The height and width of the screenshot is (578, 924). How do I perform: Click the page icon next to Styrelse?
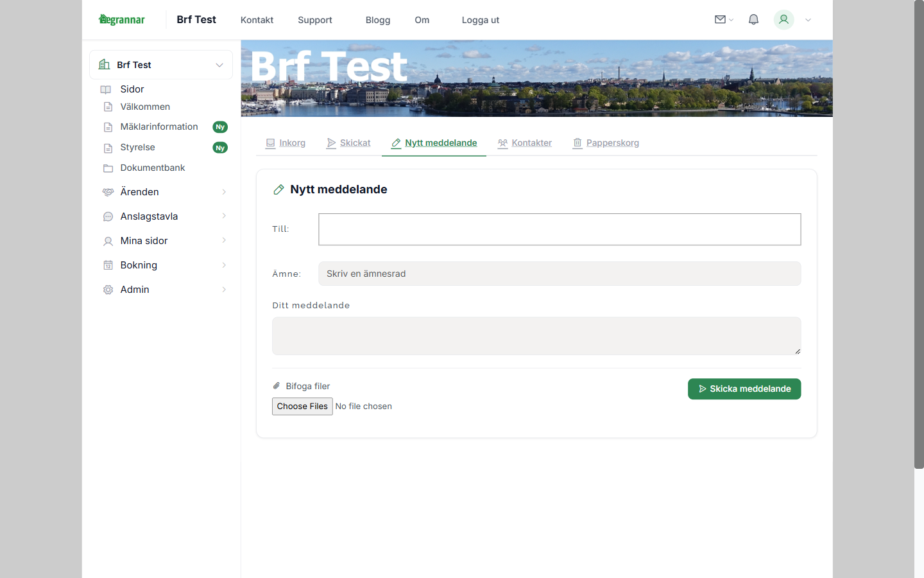[x=108, y=148]
